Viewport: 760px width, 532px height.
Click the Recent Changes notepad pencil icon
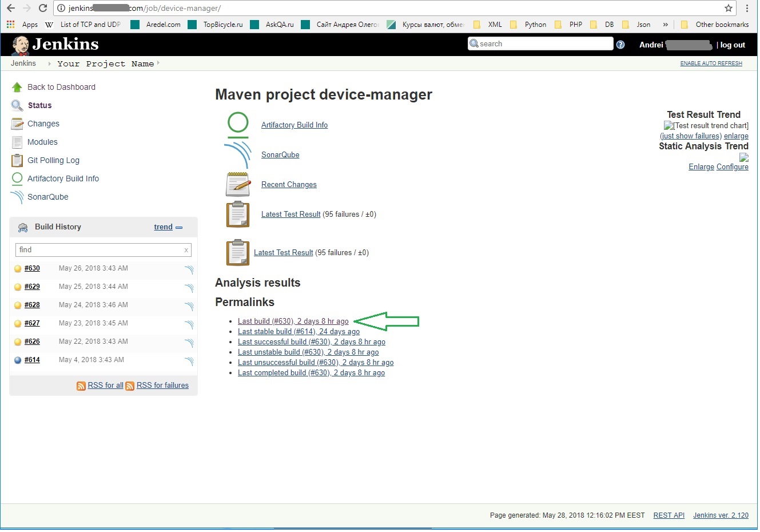coord(238,184)
